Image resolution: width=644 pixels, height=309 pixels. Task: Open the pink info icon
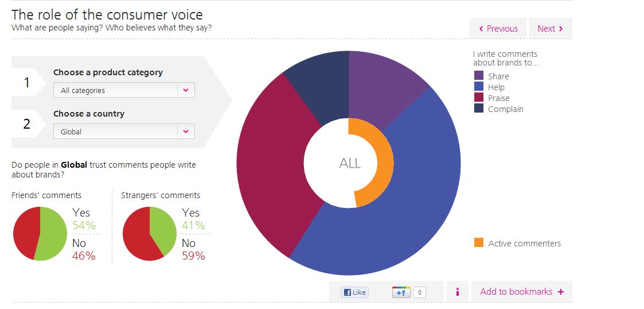pyautogui.click(x=457, y=292)
